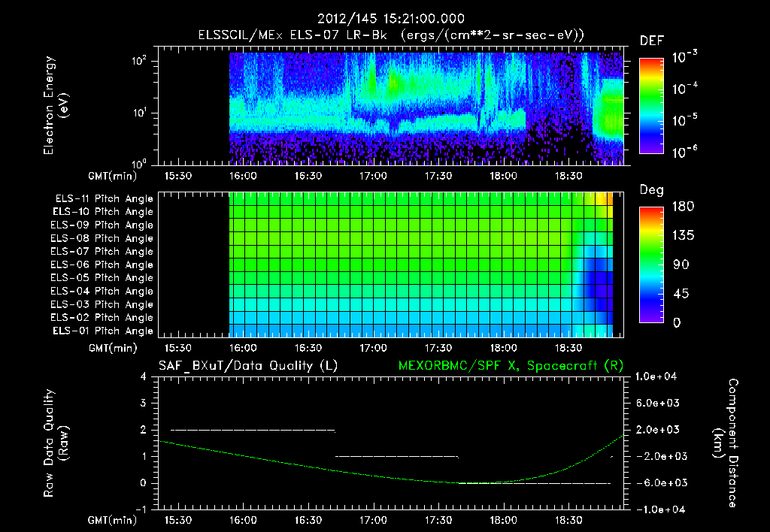Click the ELS-10 Pitch Angle row label

coord(103,212)
